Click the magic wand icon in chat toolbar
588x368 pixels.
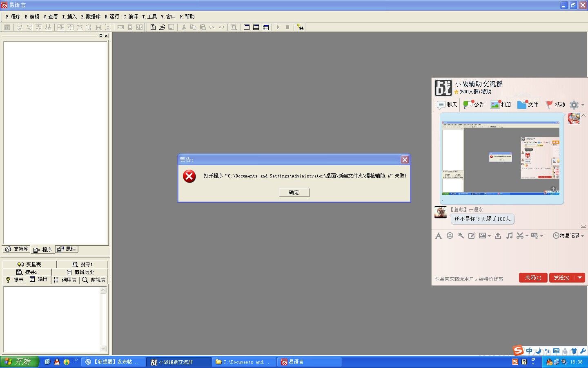(461, 236)
